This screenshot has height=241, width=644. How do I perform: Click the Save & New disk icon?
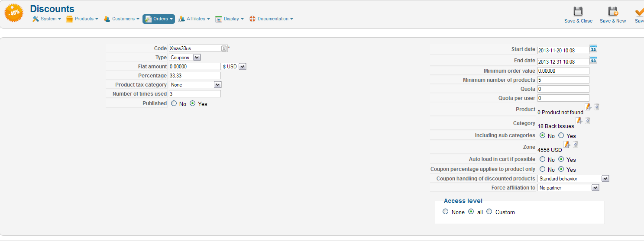613,12
